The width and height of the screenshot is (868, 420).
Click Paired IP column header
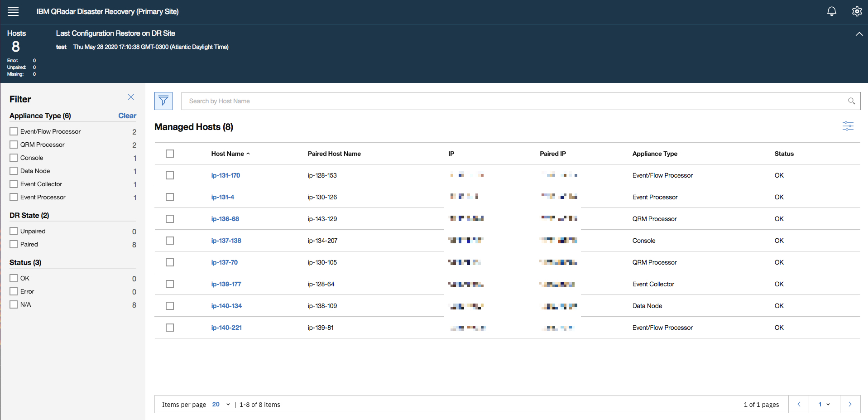coord(553,154)
